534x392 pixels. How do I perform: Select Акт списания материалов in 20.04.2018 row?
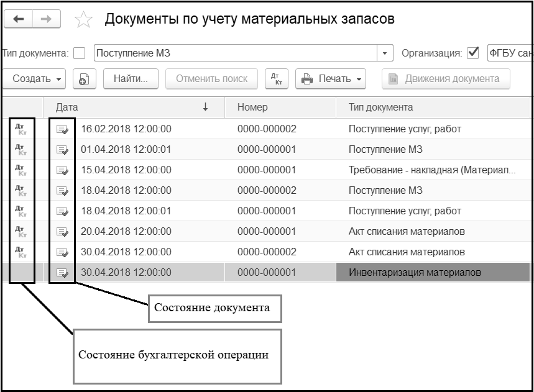[x=407, y=231]
